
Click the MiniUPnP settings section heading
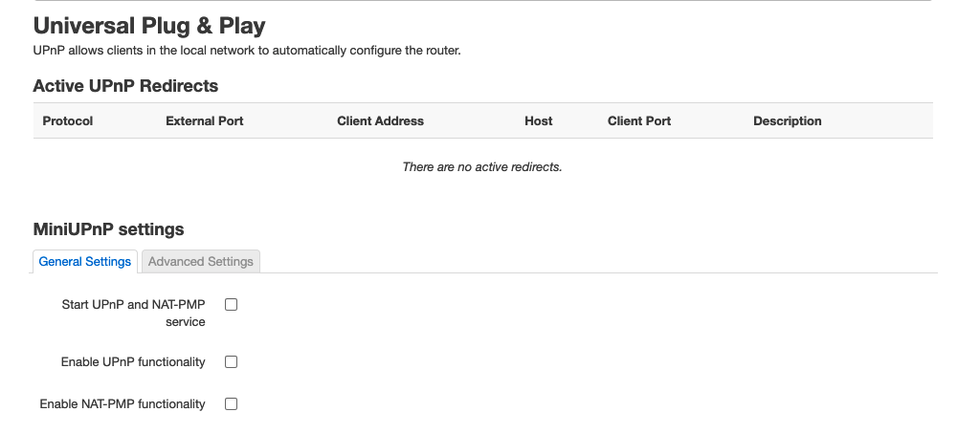[x=109, y=229]
